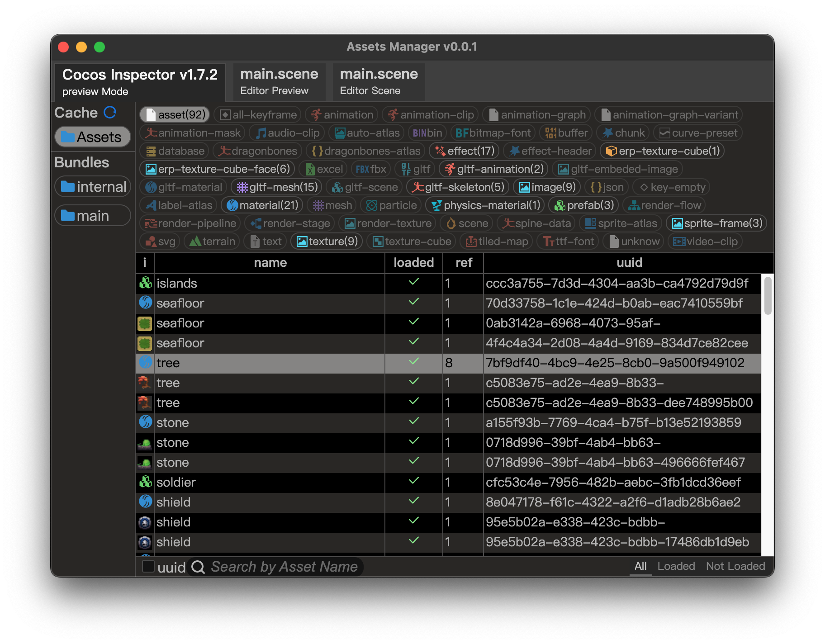Image resolution: width=825 pixels, height=644 pixels.
Task: Toggle the effect(17) filter tag
Action: 464,151
